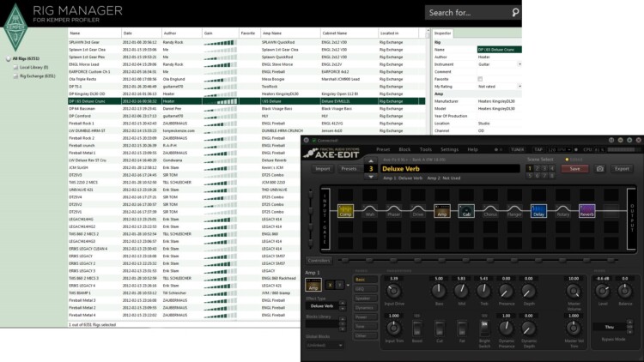
Task: Switch to the Speaker amp parameter page
Action: click(365, 299)
